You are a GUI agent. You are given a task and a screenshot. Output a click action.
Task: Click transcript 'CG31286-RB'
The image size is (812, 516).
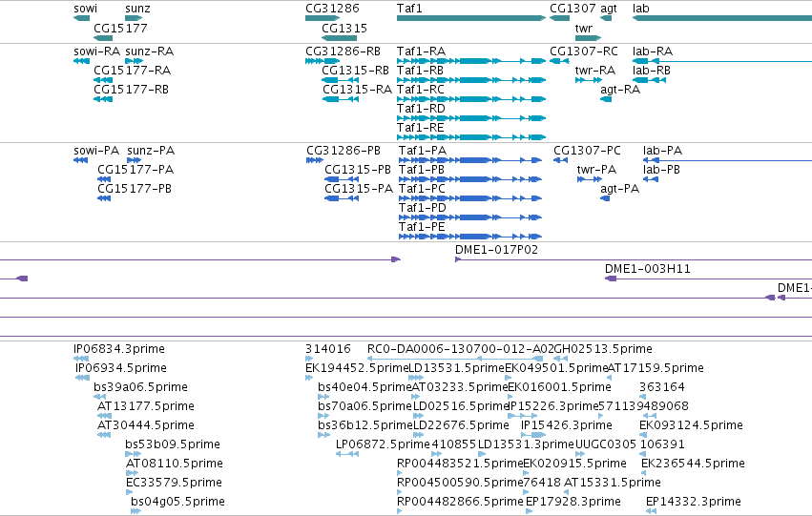pos(343,52)
